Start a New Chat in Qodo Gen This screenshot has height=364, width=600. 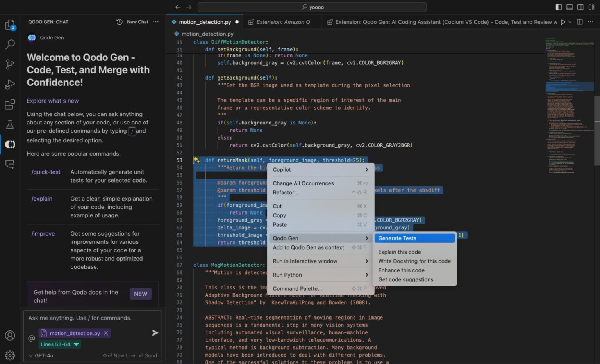[x=137, y=22]
